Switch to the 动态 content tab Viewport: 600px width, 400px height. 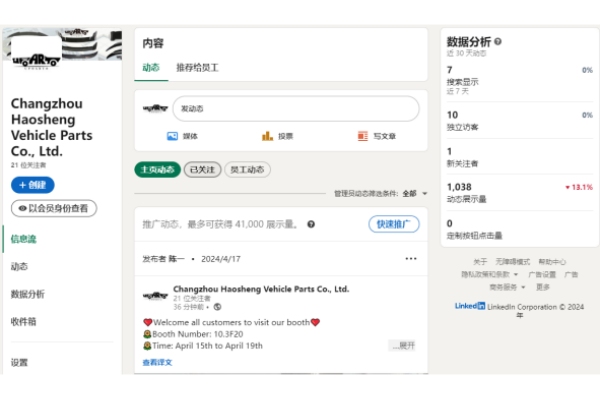(151, 68)
